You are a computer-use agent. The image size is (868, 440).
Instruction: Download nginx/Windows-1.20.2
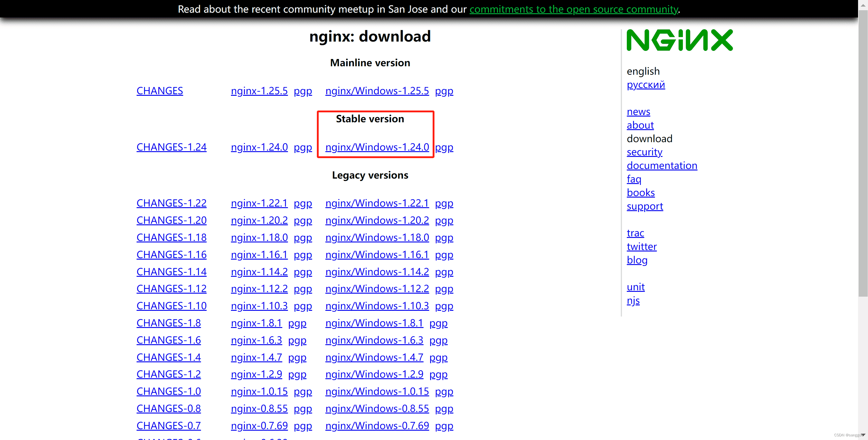click(377, 220)
